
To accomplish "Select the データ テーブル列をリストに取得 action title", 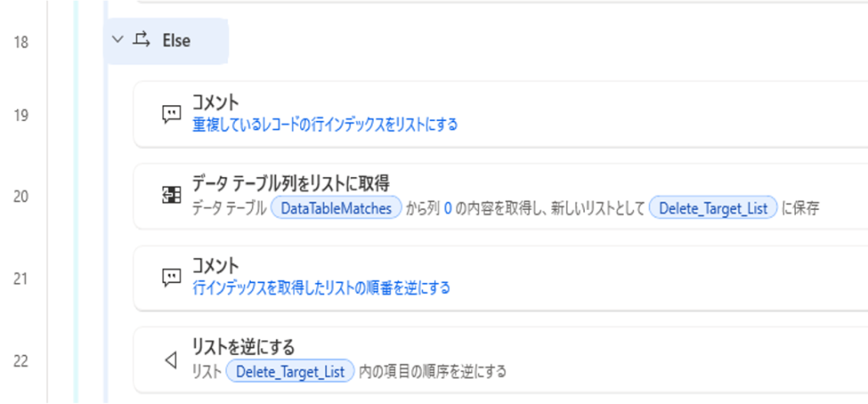I will 291,184.
